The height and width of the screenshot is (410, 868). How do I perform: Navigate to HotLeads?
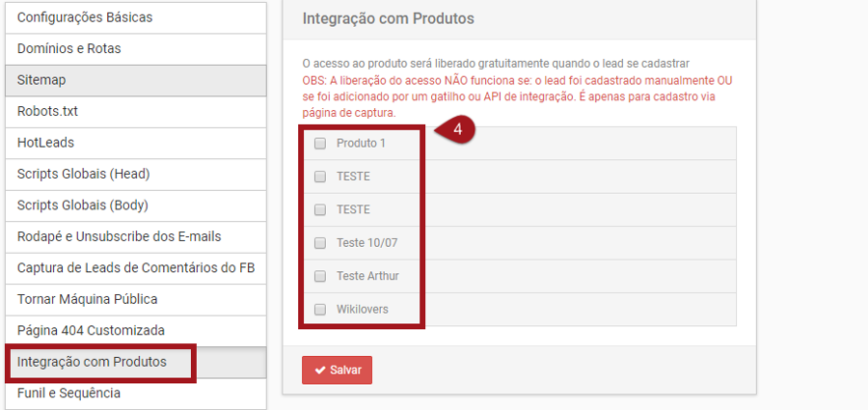[x=45, y=143]
